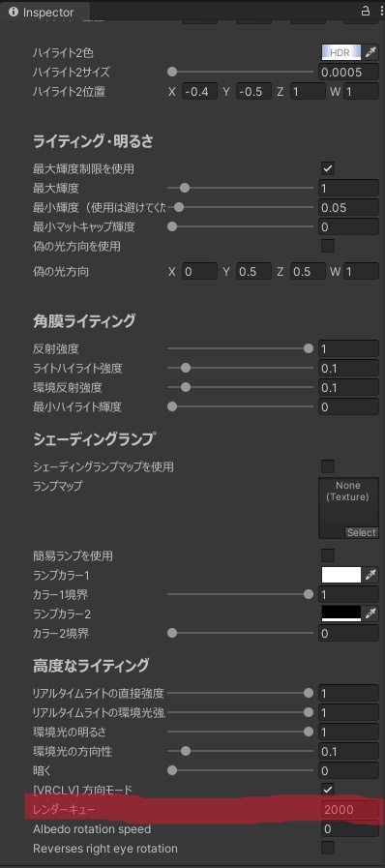Click the 環境光の明るさ slider handle
Image resolution: width=385 pixels, height=868 pixels.
[309, 732]
